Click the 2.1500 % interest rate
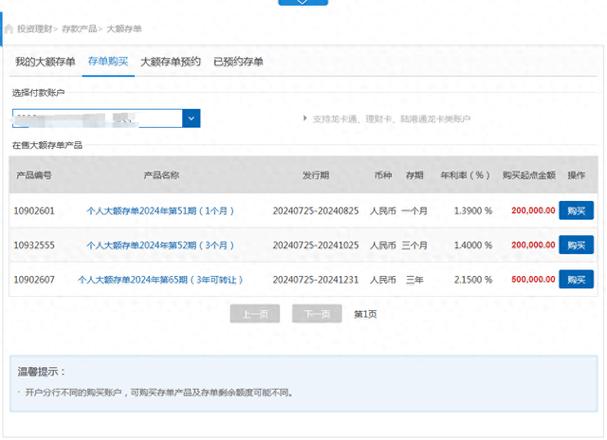 coord(473,280)
